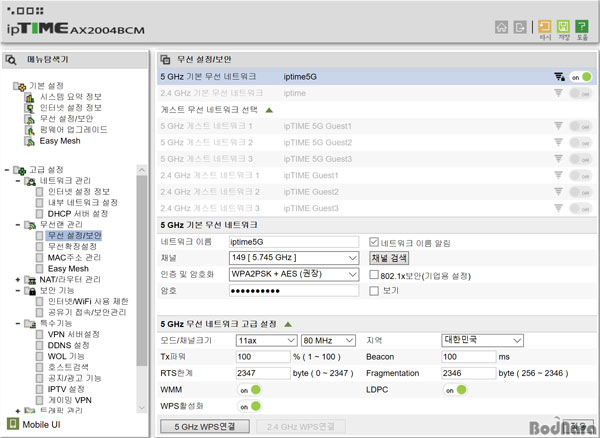600x438 pixels.
Task: Click the signal icon for ipTIME Guest1
Action: point(558,175)
